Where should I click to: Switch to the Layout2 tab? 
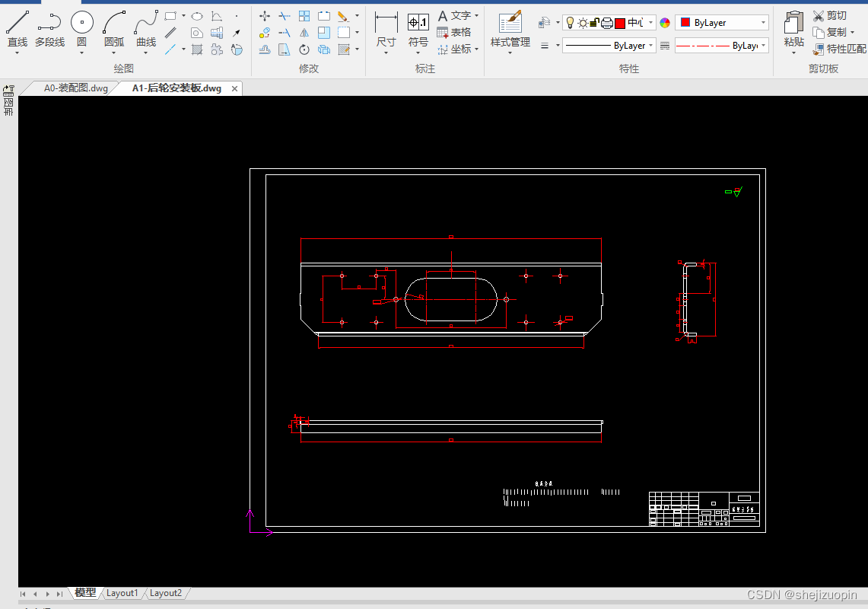tap(166, 593)
